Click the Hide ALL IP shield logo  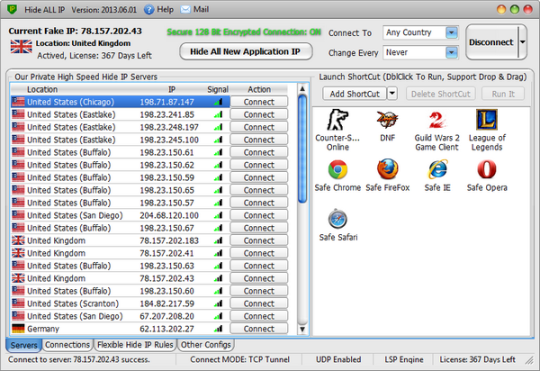[x=12, y=9]
